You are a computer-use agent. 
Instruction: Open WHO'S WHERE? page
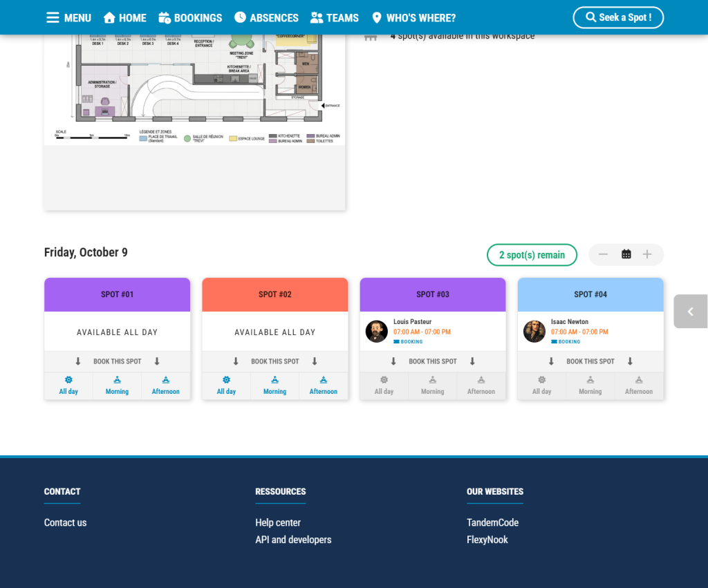click(413, 18)
